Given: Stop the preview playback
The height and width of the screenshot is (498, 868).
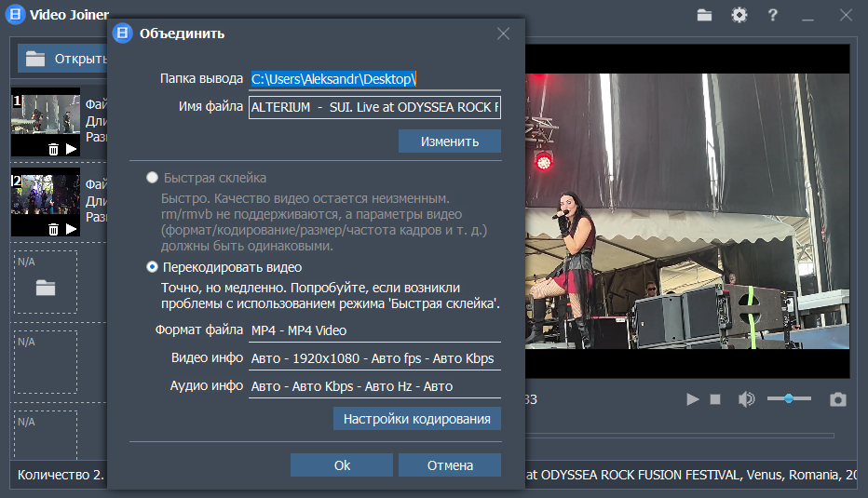Looking at the screenshot, I should click(x=715, y=399).
